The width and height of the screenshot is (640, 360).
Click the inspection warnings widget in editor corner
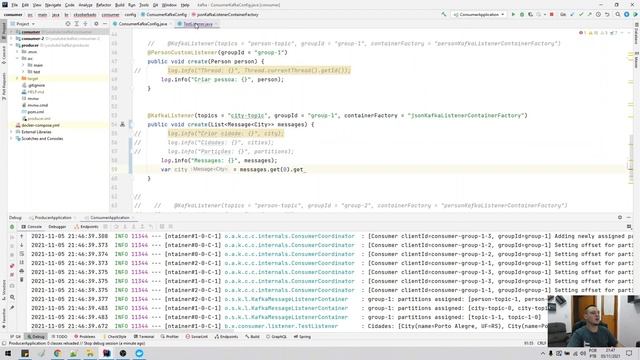pos(598,33)
